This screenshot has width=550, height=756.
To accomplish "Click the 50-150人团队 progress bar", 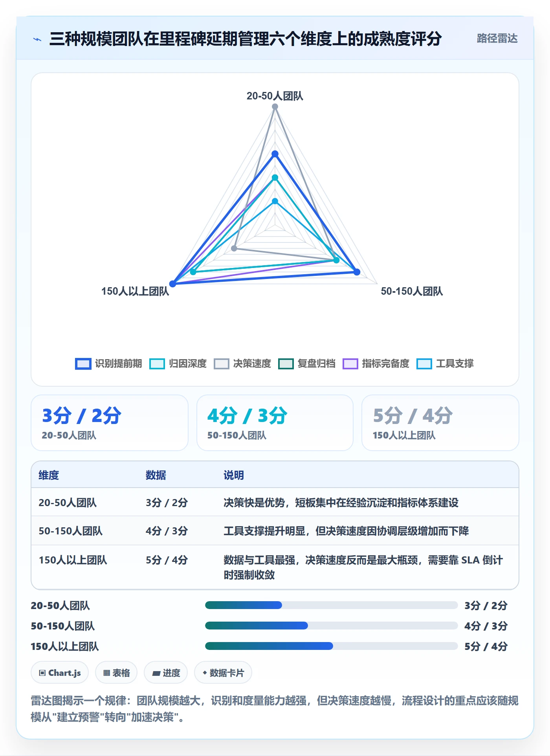I will 331,626.
